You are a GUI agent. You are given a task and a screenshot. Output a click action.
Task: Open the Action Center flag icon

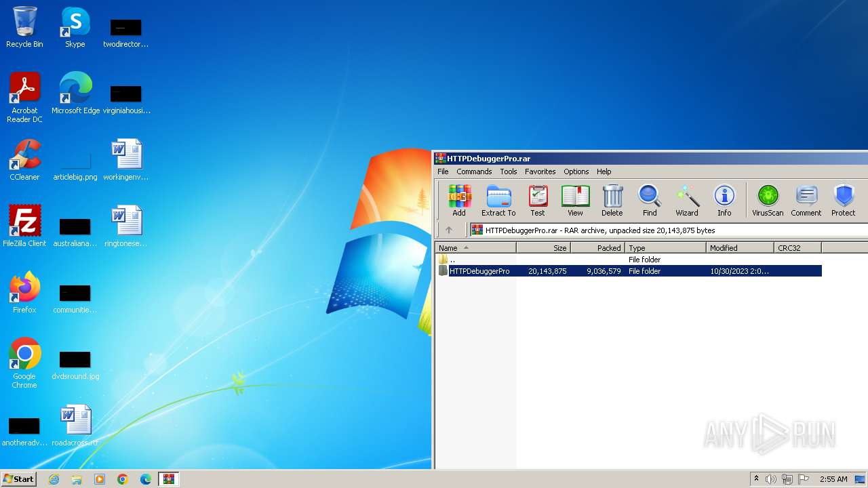click(x=804, y=479)
